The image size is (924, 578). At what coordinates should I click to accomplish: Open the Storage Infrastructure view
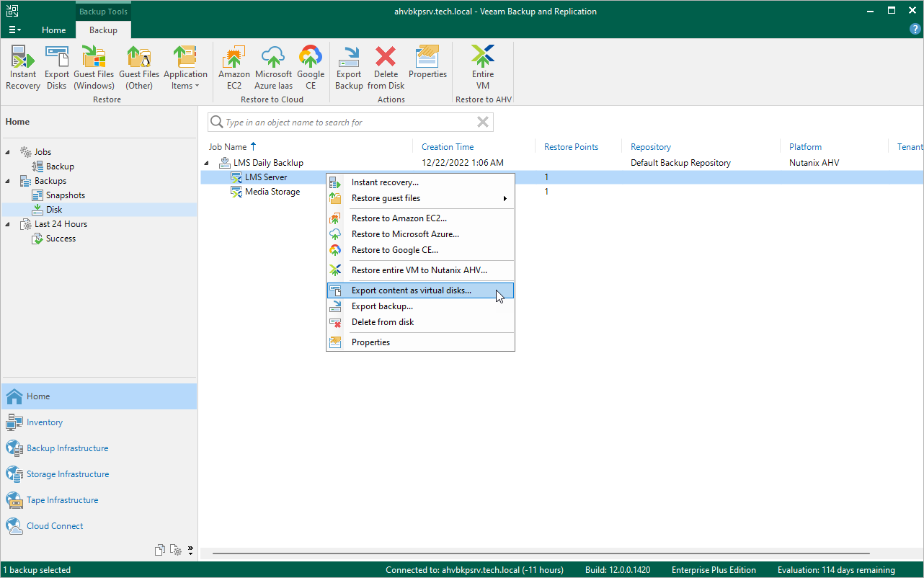pyautogui.click(x=99, y=474)
